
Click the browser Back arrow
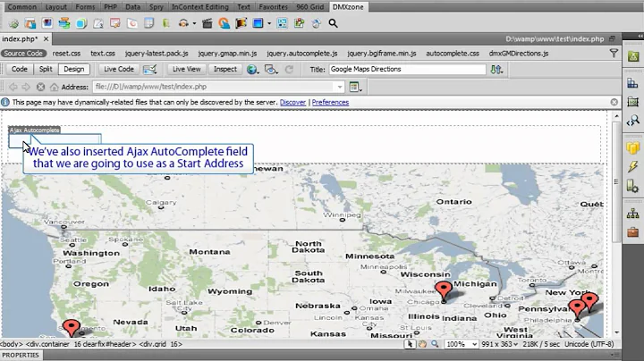point(13,87)
